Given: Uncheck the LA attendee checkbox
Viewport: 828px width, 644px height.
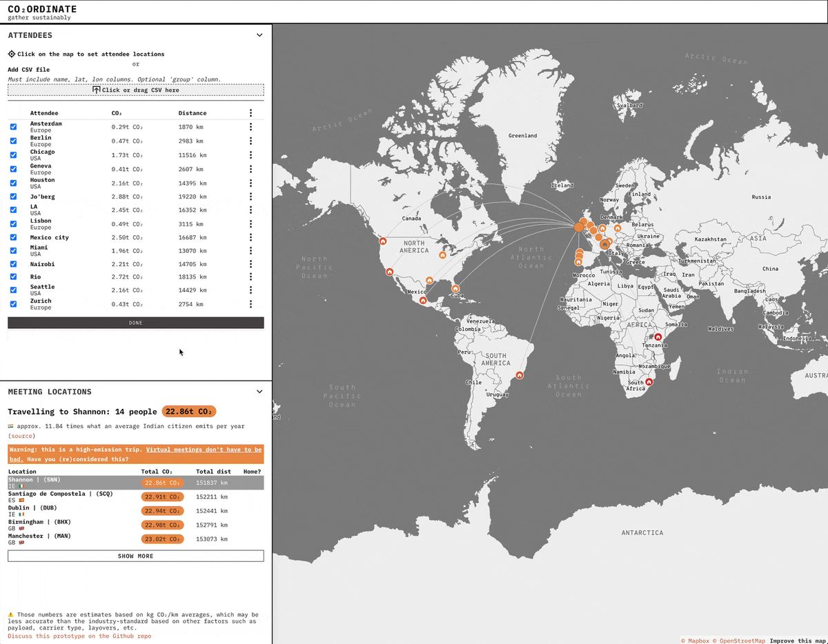Looking at the screenshot, I should point(13,210).
